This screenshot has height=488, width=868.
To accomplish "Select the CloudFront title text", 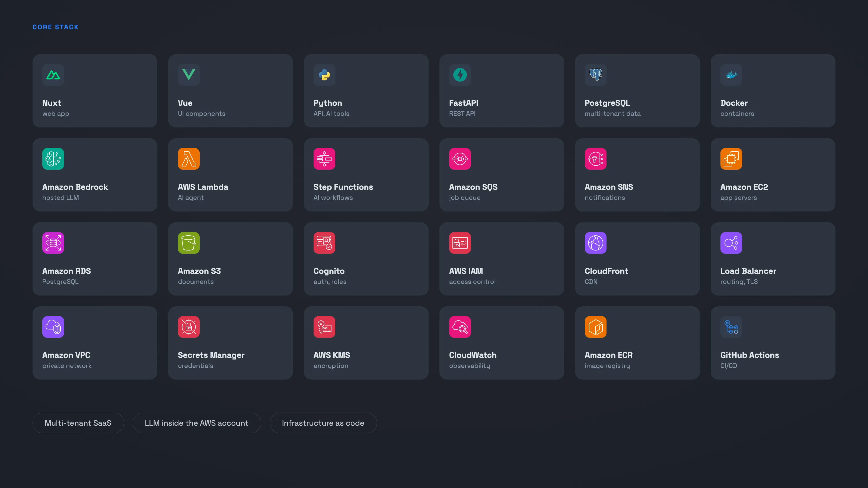I will click(x=606, y=271).
